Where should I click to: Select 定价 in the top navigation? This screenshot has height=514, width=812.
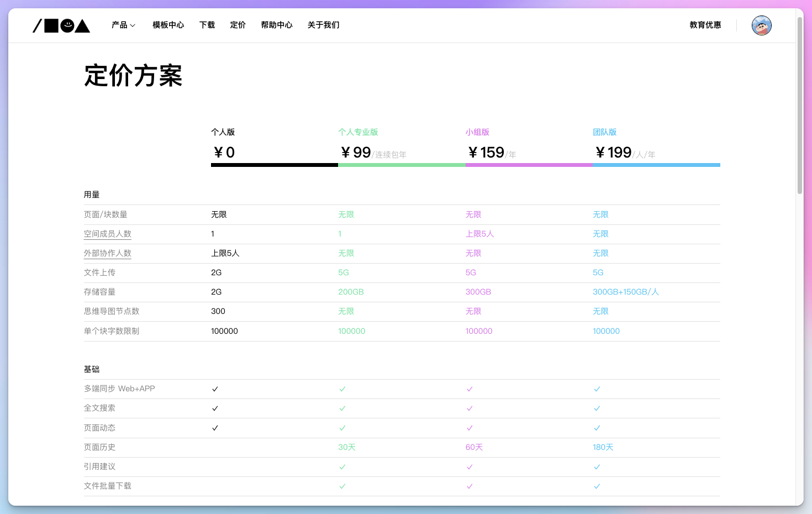238,25
